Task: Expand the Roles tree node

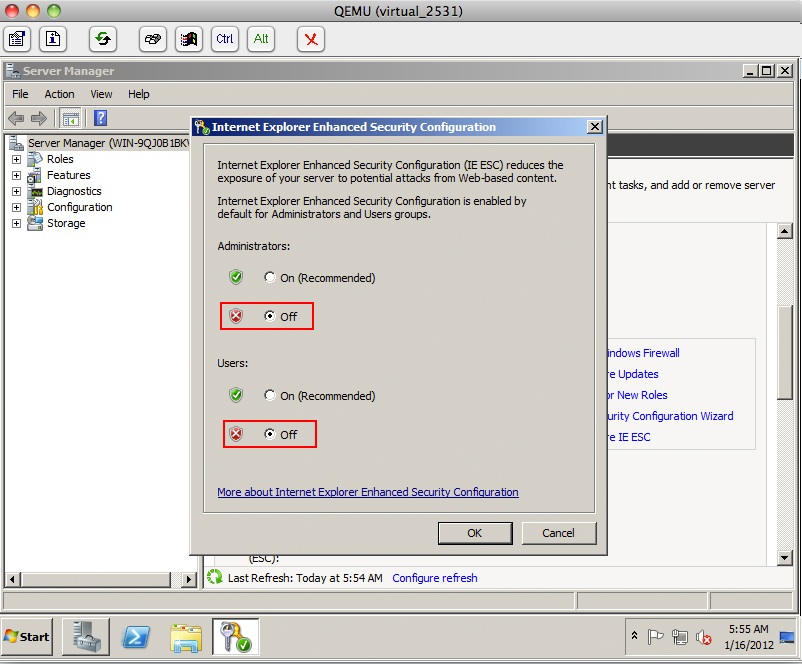Action: tap(16, 159)
